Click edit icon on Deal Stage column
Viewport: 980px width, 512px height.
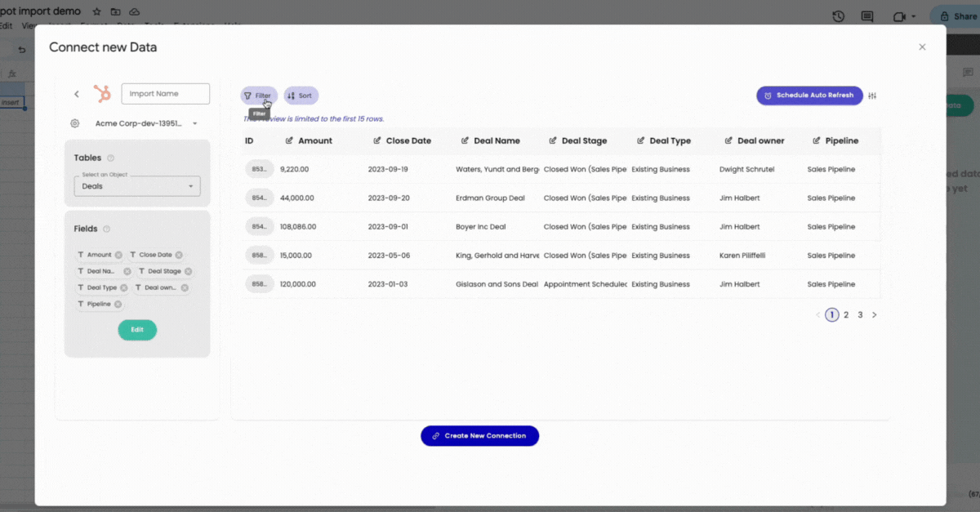tap(553, 140)
